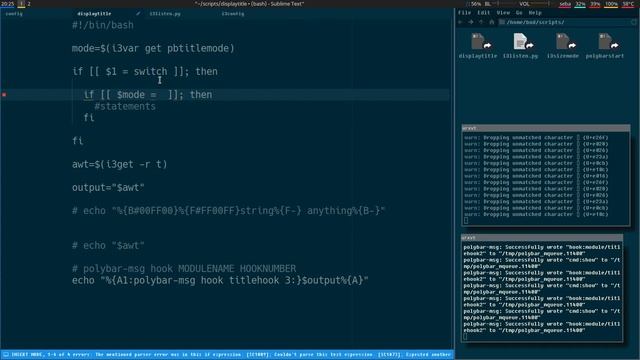
Task: Switch to the config tab in Sublime
Action: point(14,14)
